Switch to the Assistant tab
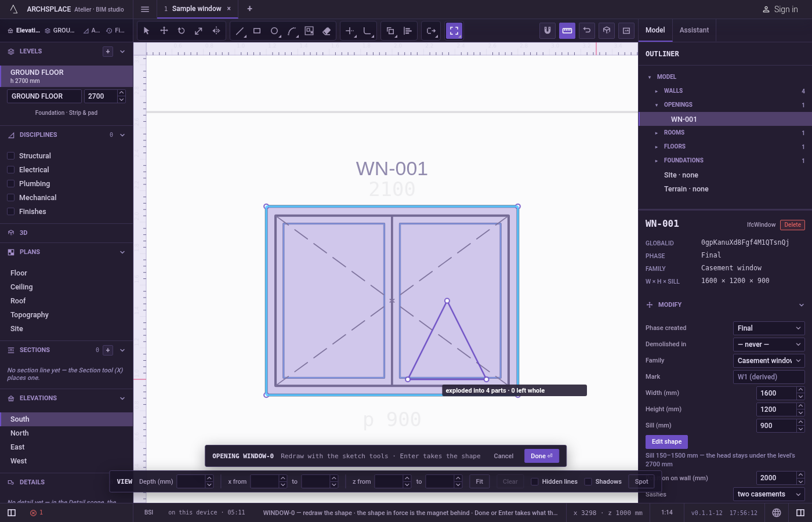812x522 pixels. pyautogui.click(x=694, y=30)
